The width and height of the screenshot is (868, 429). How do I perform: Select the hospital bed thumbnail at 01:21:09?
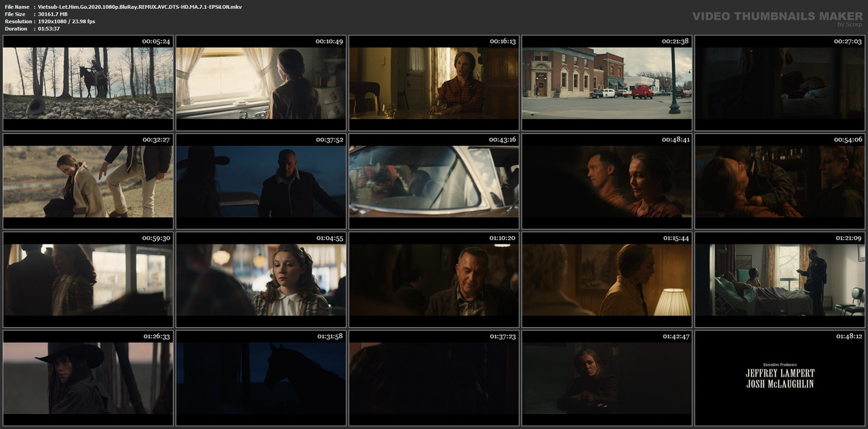click(x=780, y=280)
